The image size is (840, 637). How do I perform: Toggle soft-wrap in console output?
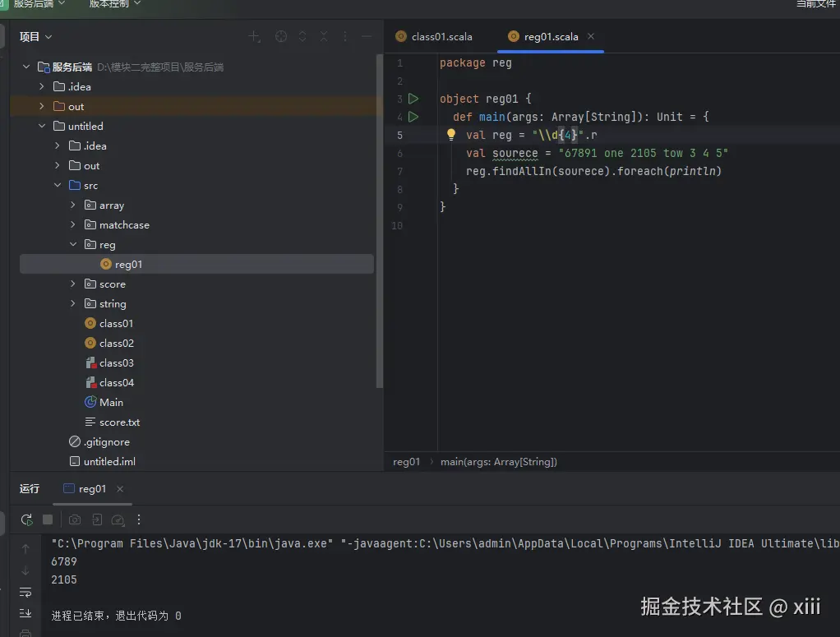[25, 593]
